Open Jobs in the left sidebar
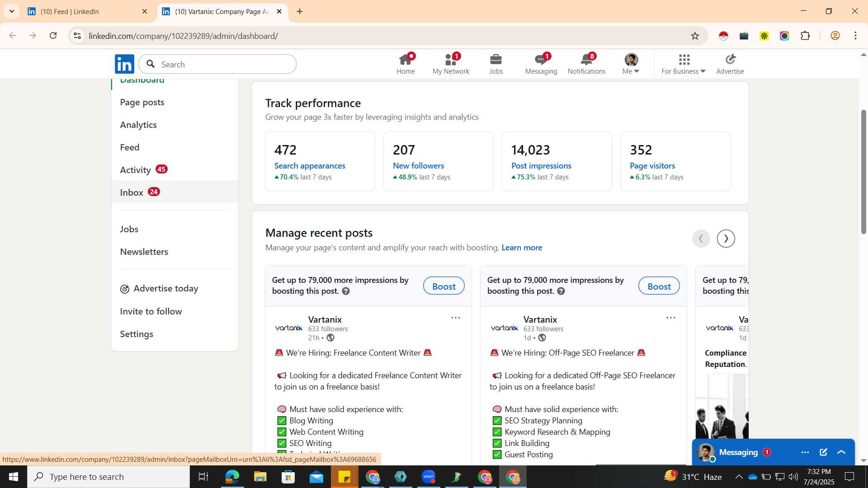This screenshot has width=868, height=488. click(x=129, y=229)
